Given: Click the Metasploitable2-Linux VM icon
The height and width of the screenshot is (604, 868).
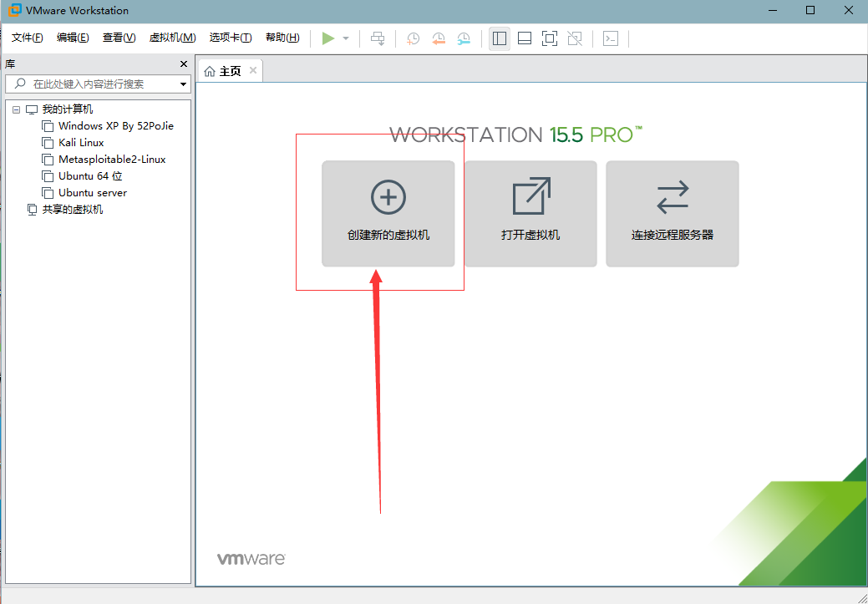Looking at the screenshot, I should [48, 160].
